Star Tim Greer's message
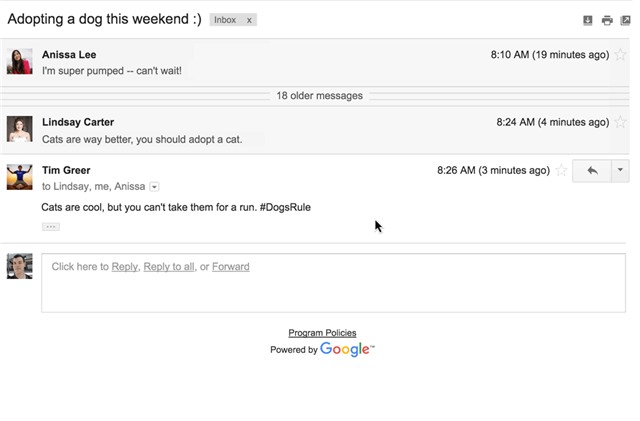Screen dimensions: 640x421 point(562,171)
